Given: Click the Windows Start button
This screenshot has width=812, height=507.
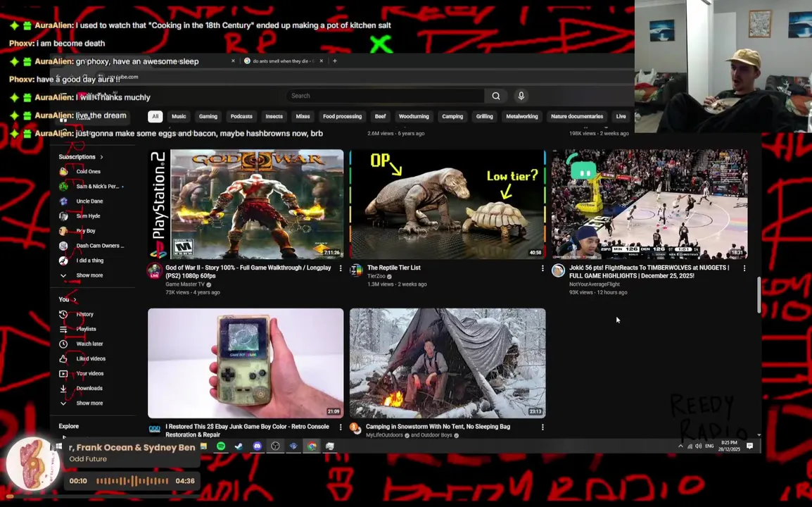Looking at the screenshot, I should (58, 446).
